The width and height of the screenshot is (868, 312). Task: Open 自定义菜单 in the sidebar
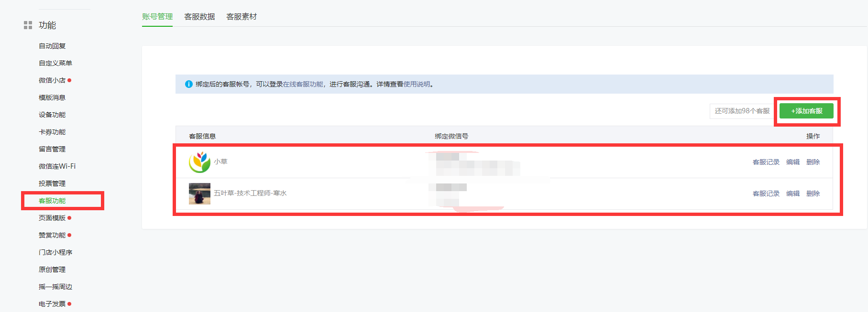[x=55, y=63]
